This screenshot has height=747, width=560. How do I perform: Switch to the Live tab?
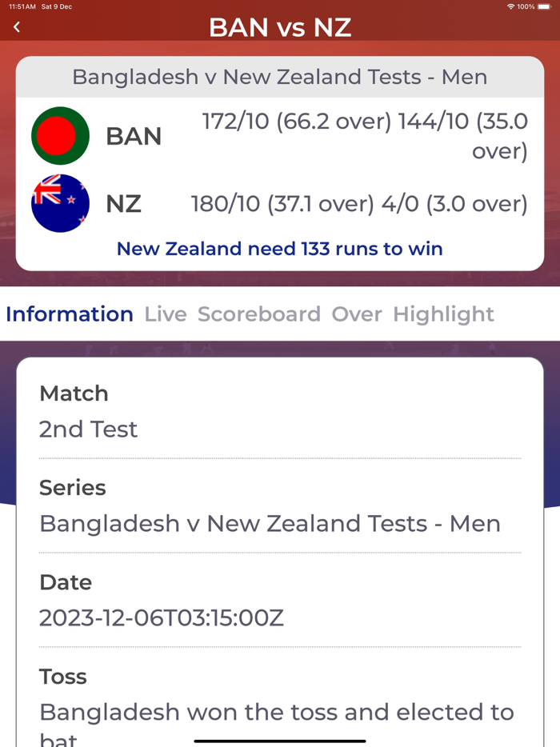(165, 314)
